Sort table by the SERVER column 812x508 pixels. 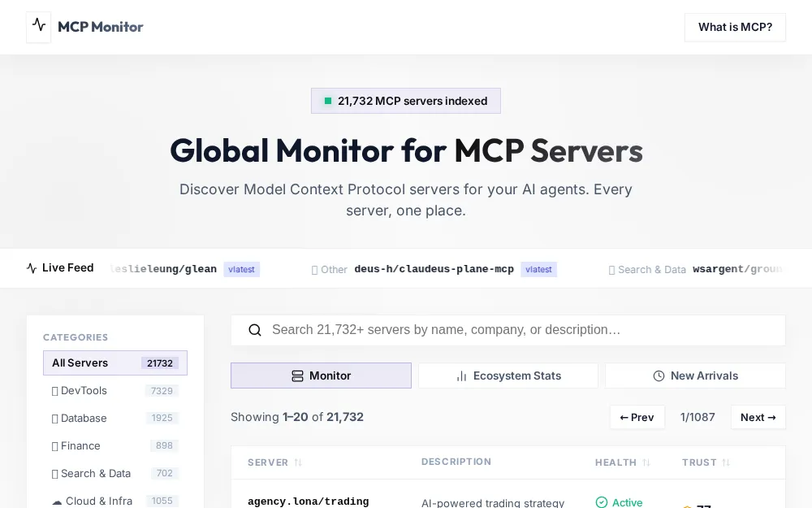[x=274, y=462]
